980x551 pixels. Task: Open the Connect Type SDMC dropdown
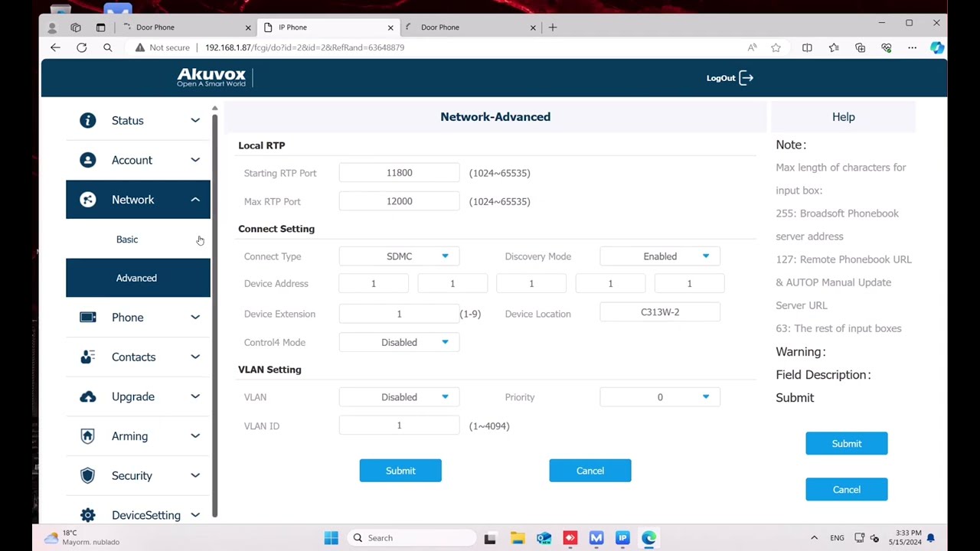(x=399, y=256)
